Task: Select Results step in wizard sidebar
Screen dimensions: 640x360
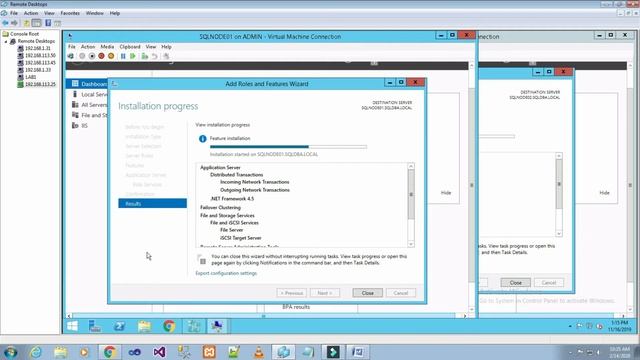Action: coord(153,203)
